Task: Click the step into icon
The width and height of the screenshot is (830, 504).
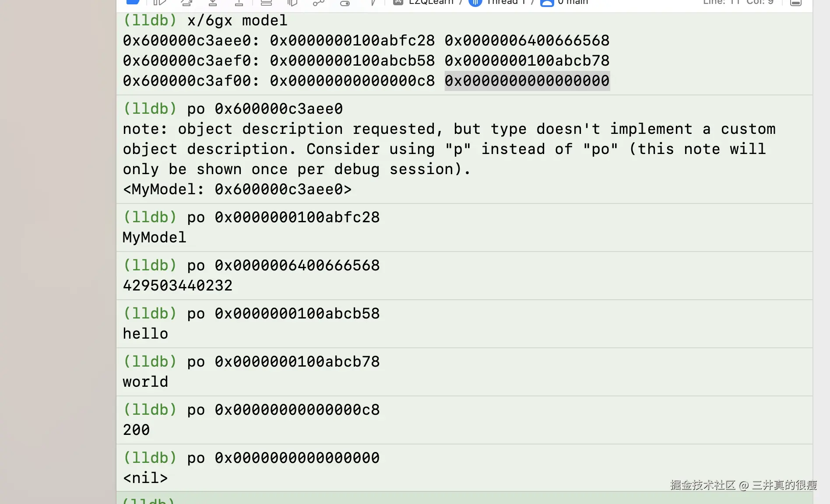Action: point(213,2)
